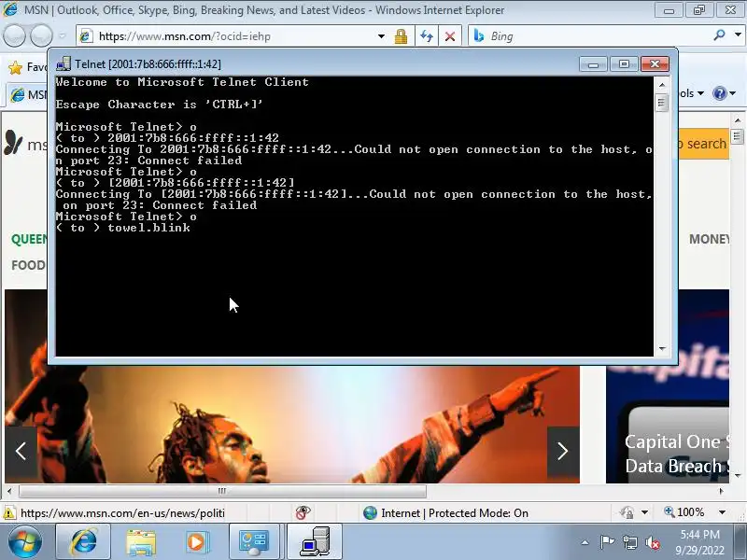
Task: Click the carousel previous arrow
Action: click(x=21, y=451)
